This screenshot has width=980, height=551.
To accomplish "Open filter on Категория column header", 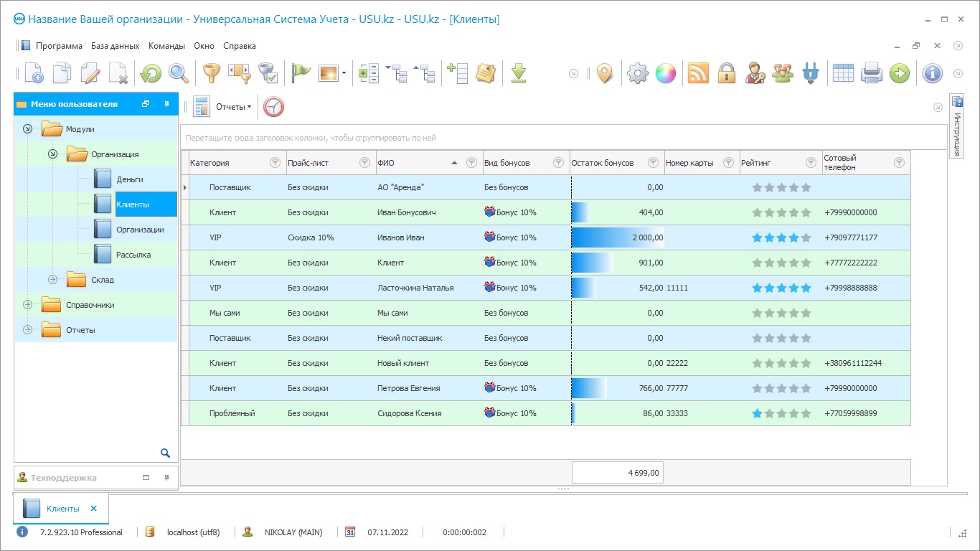I will pyautogui.click(x=275, y=163).
